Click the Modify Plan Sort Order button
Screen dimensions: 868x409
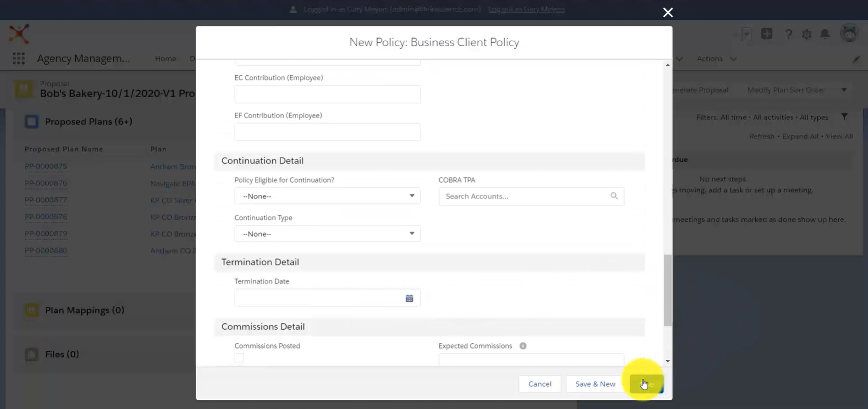[x=786, y=90]
